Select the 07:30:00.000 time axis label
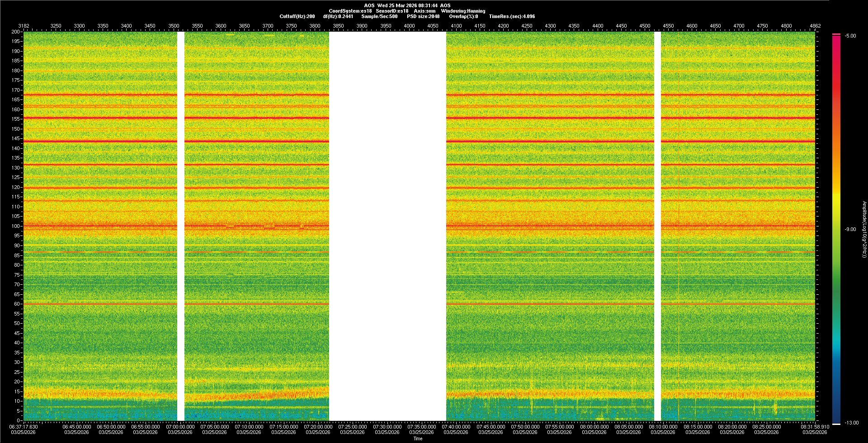Viewport: 868px width, 443px height. (x=387, y=427)
